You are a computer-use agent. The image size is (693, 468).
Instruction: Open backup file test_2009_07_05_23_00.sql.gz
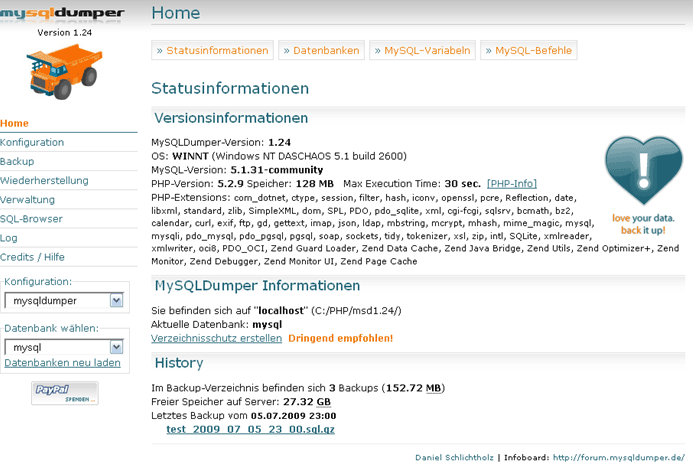(251, 429)
